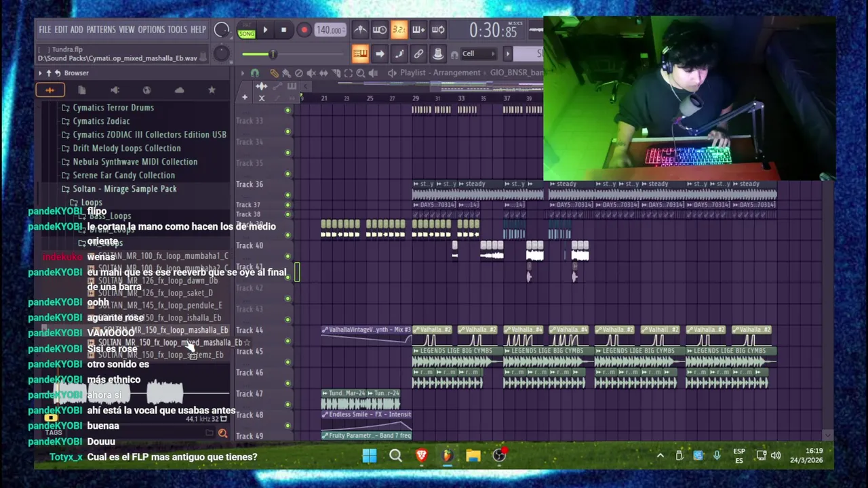Toggle multilink to controllers knob icon
This screenshot has height=488, width=868.
(x=438, y=54)
